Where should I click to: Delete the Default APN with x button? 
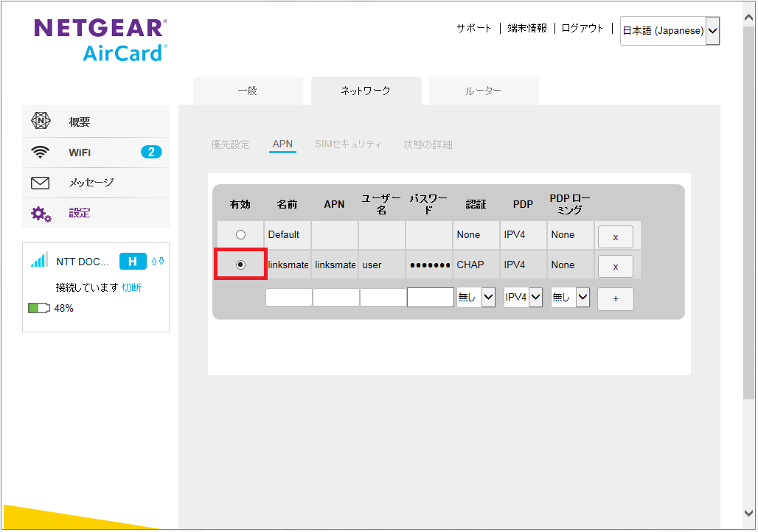coord(616,237)
